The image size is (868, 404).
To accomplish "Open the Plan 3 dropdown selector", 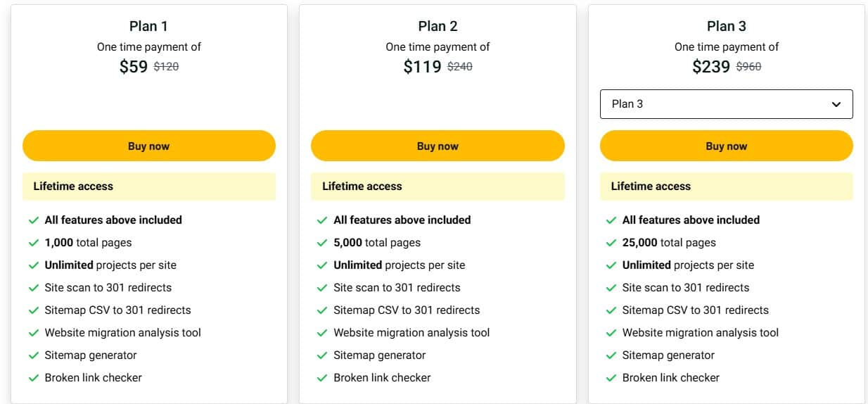I will pyautogui.click(x=726, y=104).
